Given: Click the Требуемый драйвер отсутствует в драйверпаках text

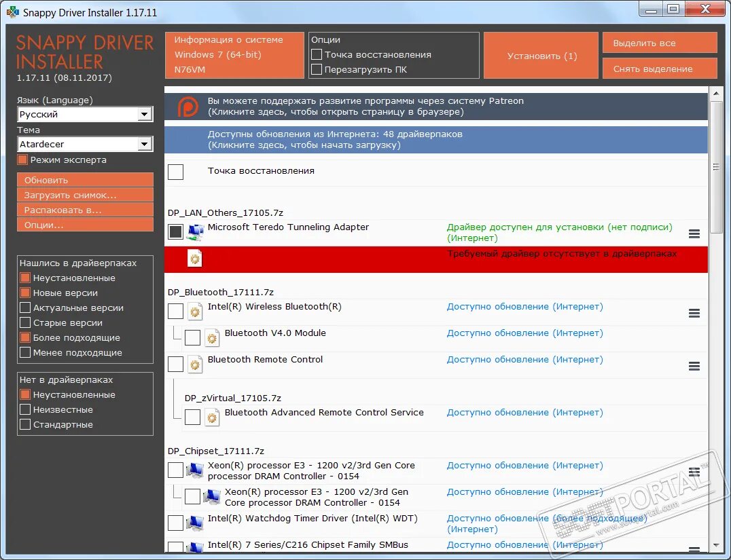Looking at the screenshot, I should (x=563, y=254).
